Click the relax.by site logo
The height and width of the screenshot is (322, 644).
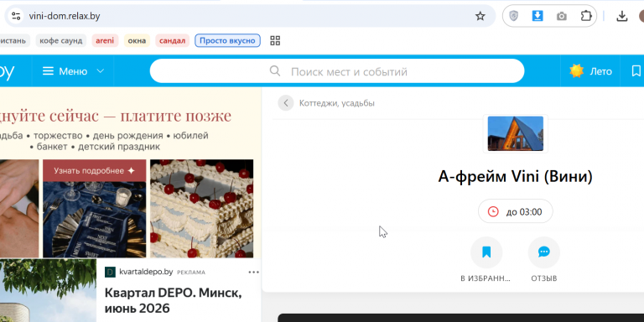(x=7, y=72)
